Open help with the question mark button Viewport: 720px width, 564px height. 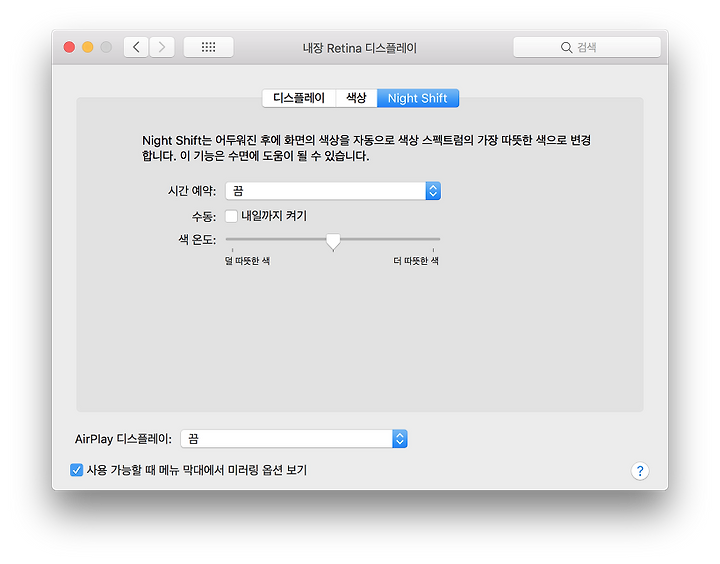(x=640, y=471)
